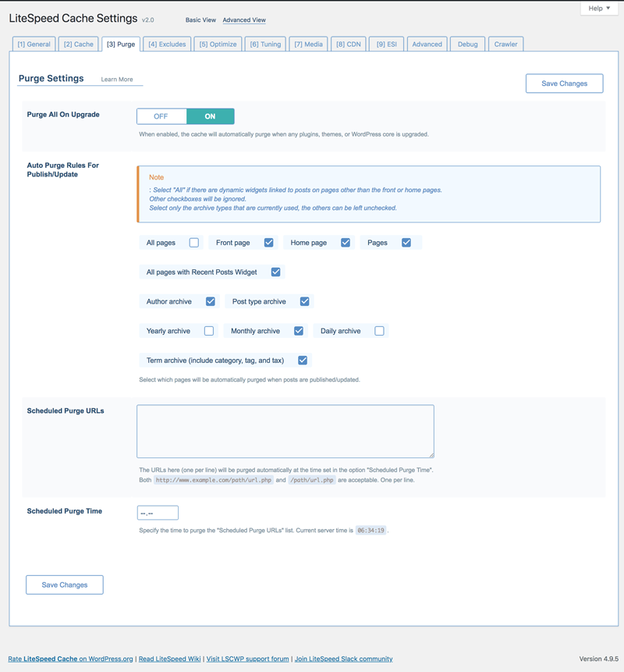This screenshot has height=672, width=624.
Task: Uncheck the Front page checkbox
Action: click(268, 243)
